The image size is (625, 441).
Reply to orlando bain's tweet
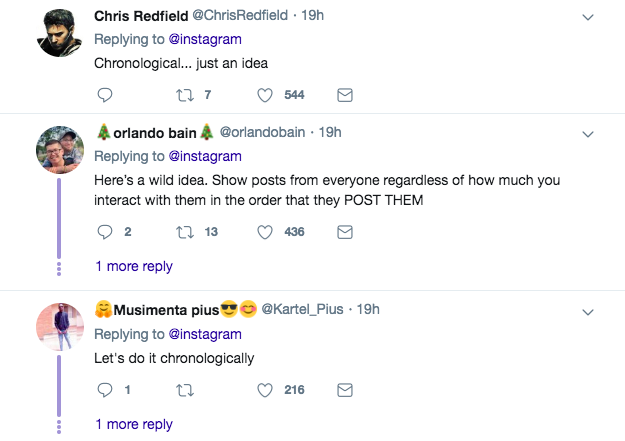pyautogui.click(x=105, y=231)
